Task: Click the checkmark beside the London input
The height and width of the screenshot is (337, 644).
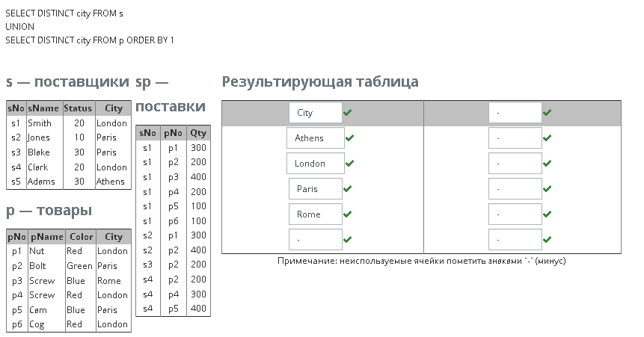Action: coord(349,164)
